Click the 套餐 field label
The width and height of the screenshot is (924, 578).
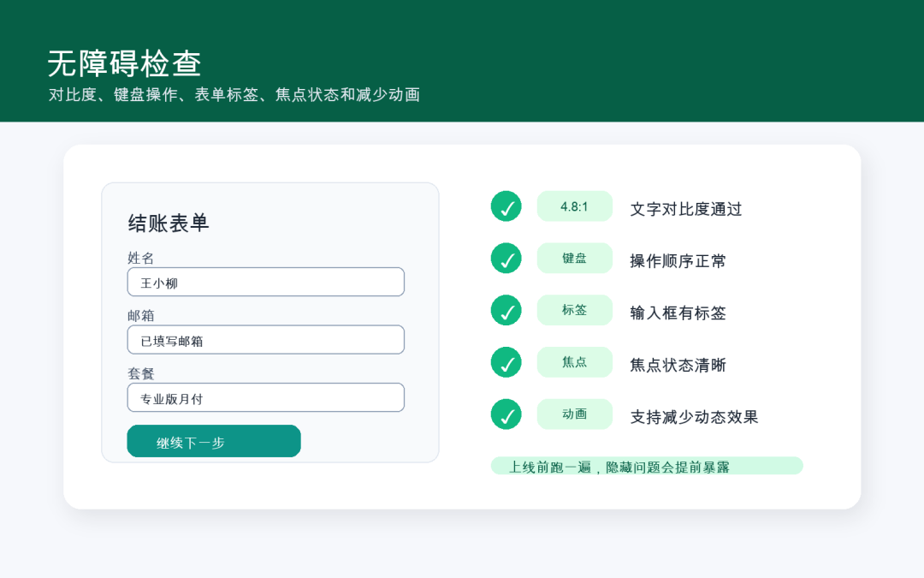click(141, 373)
